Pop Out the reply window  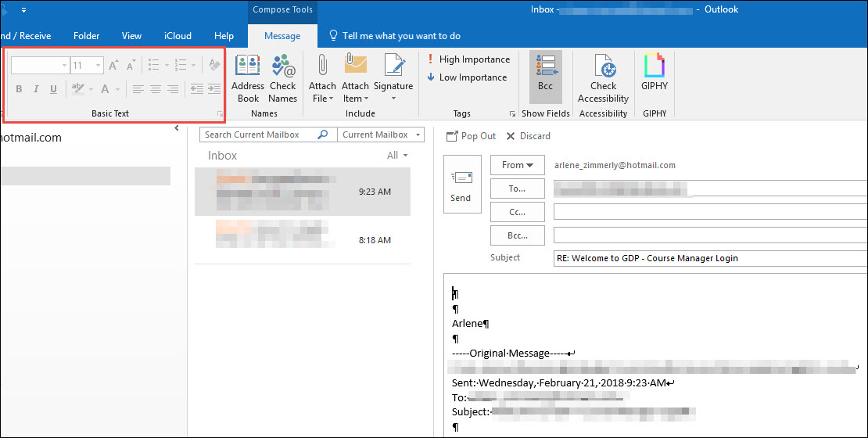(x=471, y=136)
